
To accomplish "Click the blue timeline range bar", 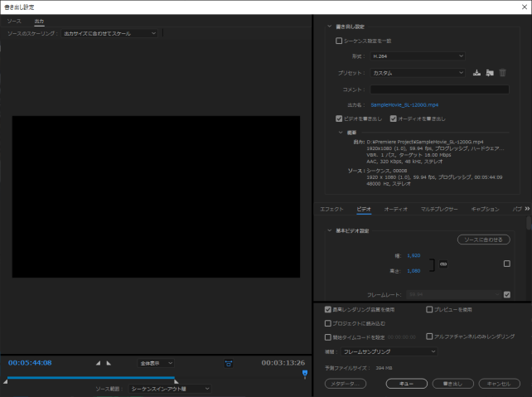I will pyautogui.click(x=91, y=377).
